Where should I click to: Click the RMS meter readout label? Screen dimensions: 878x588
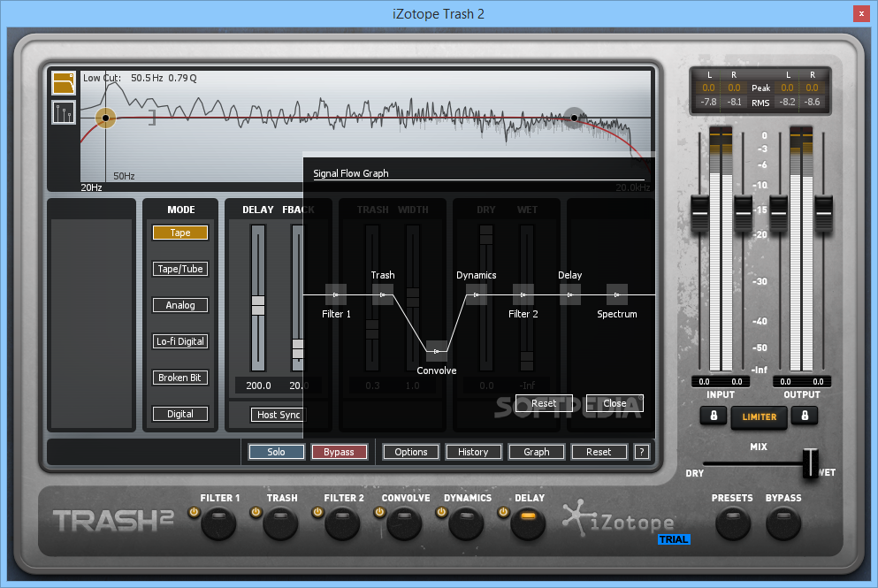(x=760, y=103)
